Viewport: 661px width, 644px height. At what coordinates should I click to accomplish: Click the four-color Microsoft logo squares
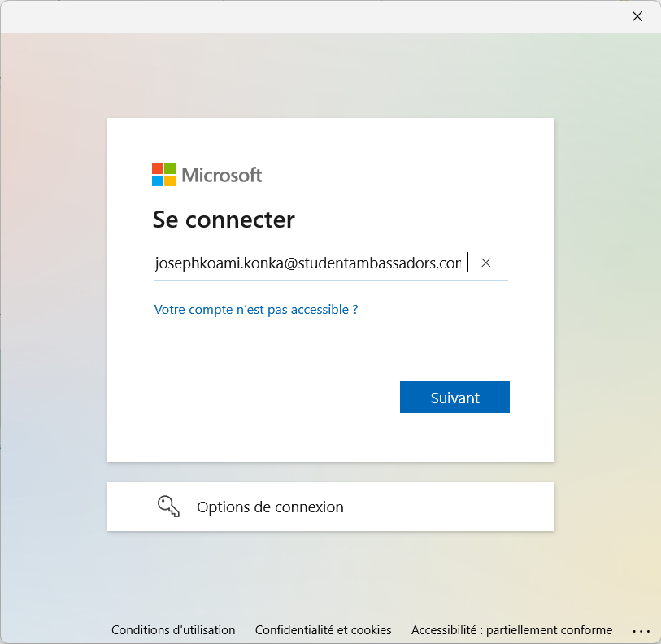click(x=163, y=175)
